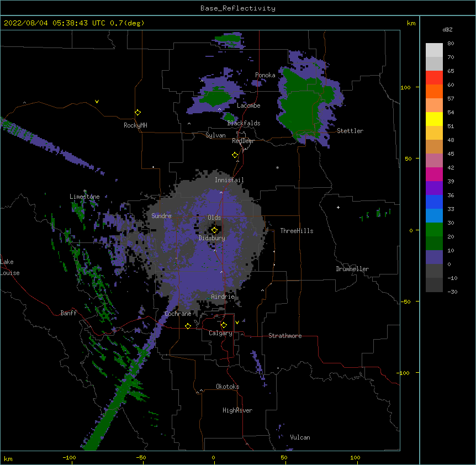Pick the light gray 80 dBZ legend swatch
Screen dimensions: 476x465
(x=434, y=50)
